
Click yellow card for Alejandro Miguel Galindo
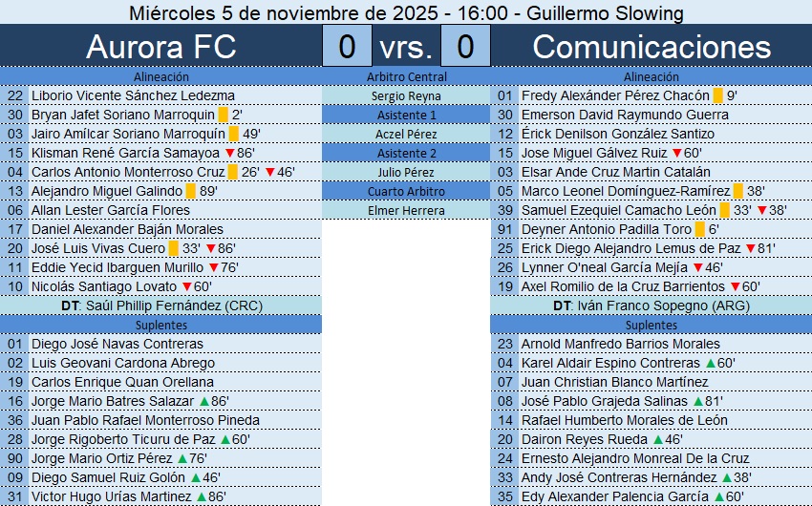click(x=190, y=191)
